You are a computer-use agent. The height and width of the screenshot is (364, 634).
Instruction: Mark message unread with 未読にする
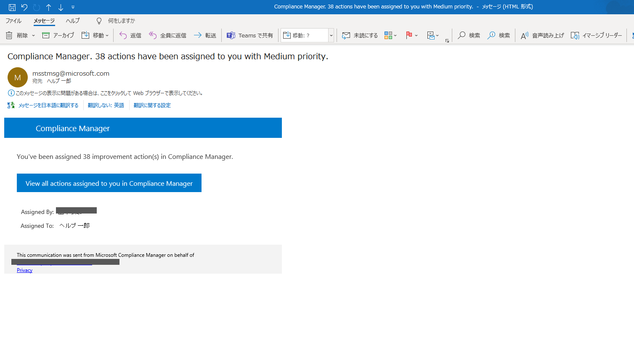(360, 35)
